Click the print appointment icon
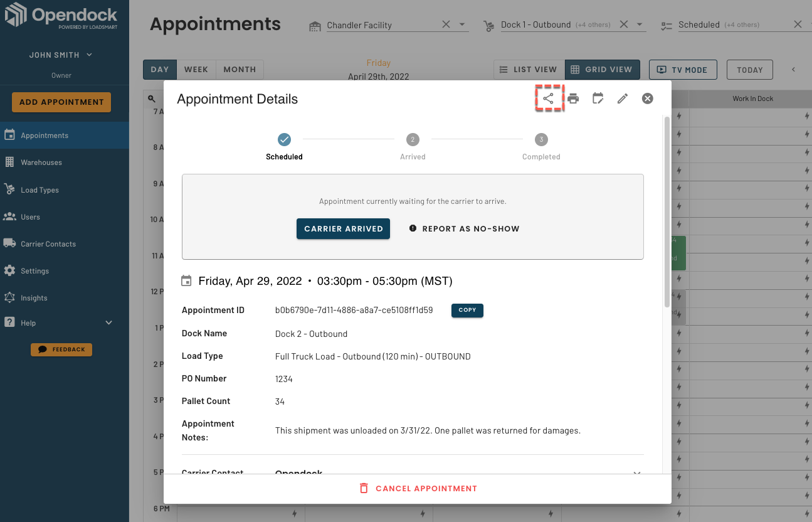Screen dimensions: 812x522 coord(573,99)
